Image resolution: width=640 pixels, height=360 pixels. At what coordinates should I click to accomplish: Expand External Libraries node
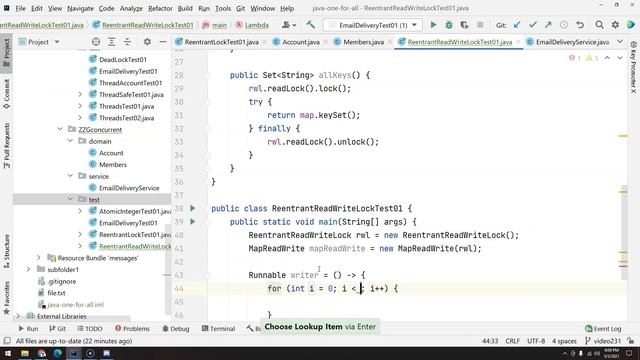tap(18, 316)
